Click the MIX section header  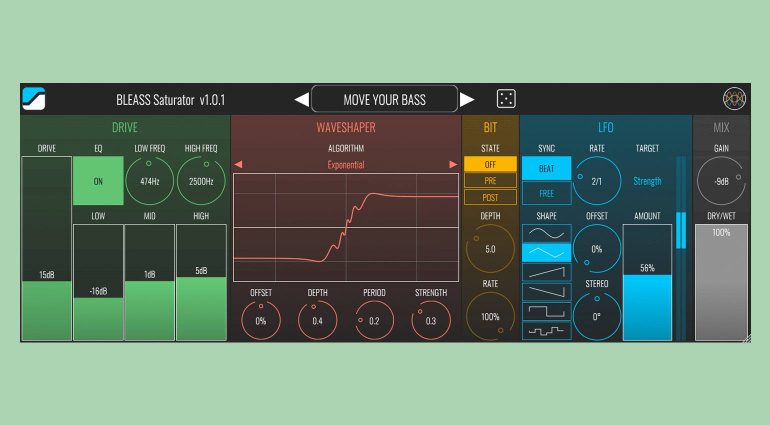[x=721, y=128]
